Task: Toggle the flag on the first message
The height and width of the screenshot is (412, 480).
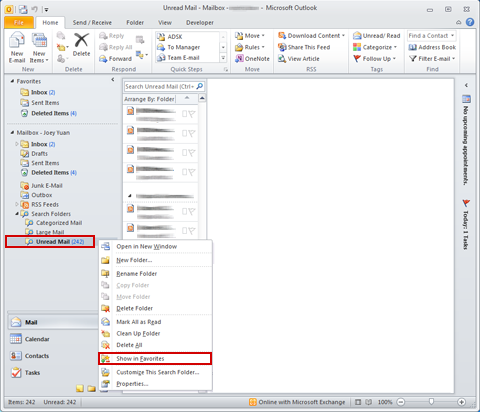Action: coord(192,114)
